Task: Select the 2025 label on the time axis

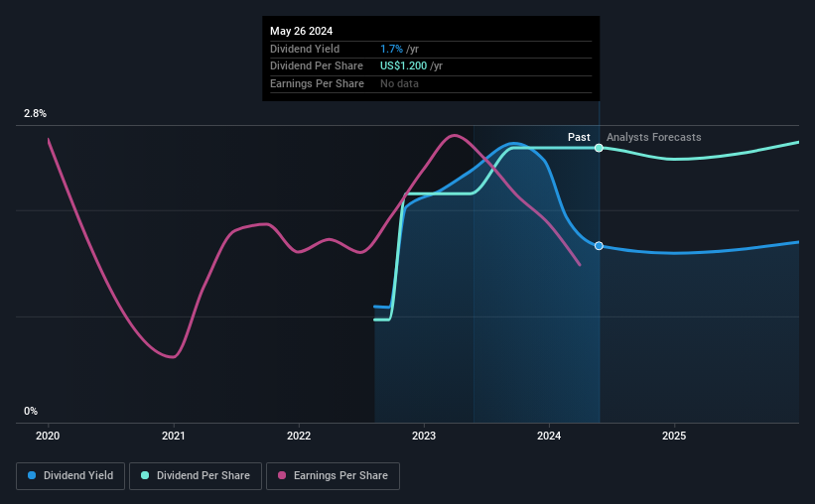Action: coord(674,436)
